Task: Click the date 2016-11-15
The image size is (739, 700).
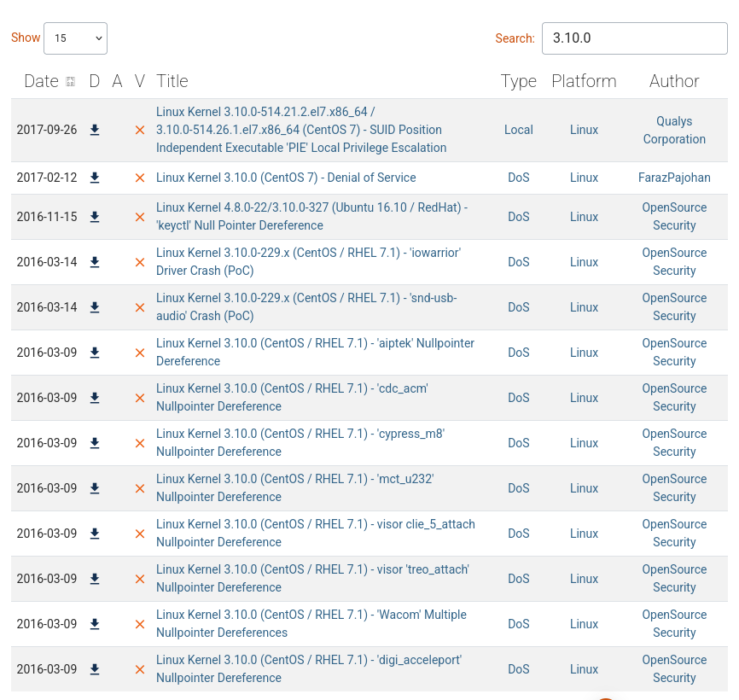Action: (x=47, y=217)
